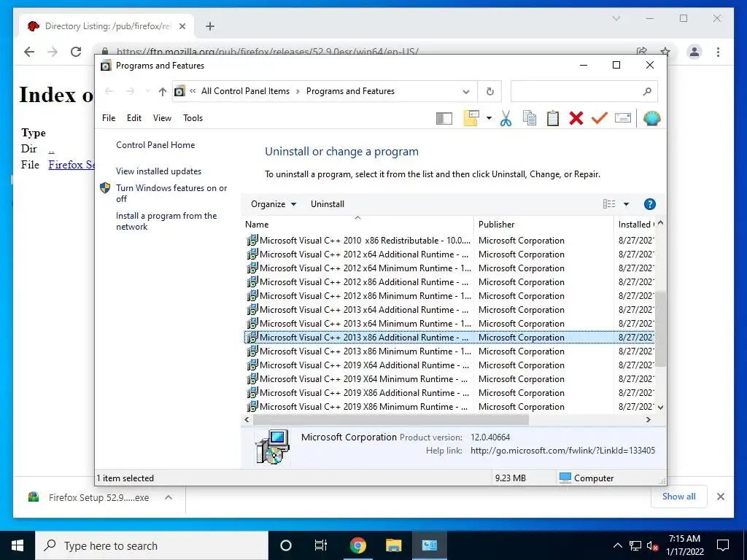
Task: Open Install a program from the network
Action: 166,221
